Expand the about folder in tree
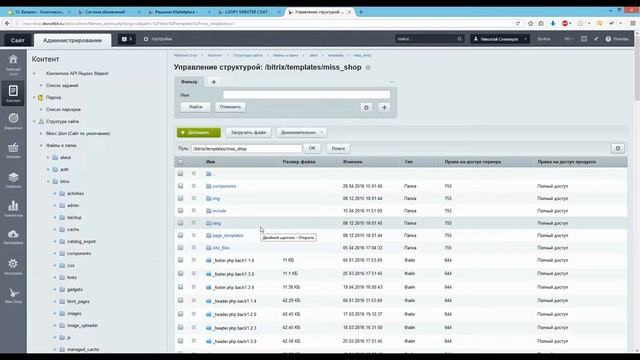The image size is (640, 360). pyautogui.click(x=48, y=158)
